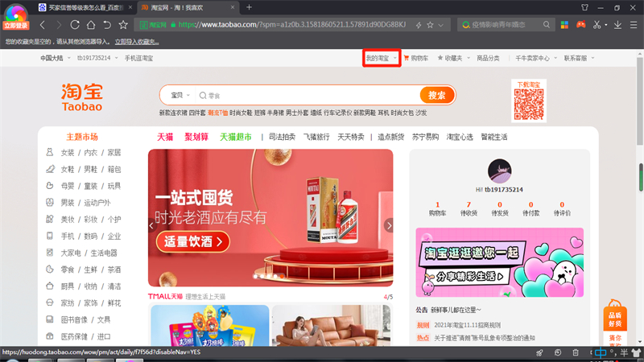Screen dimensions: 644x362
Task: Click the Taobao search input field
Action: pyautogui.click(x=308, y=95)
